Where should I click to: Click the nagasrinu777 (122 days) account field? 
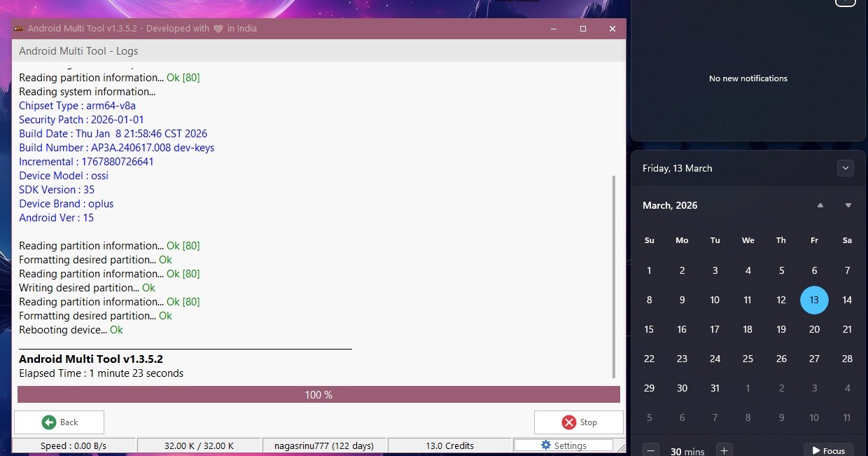324,445
